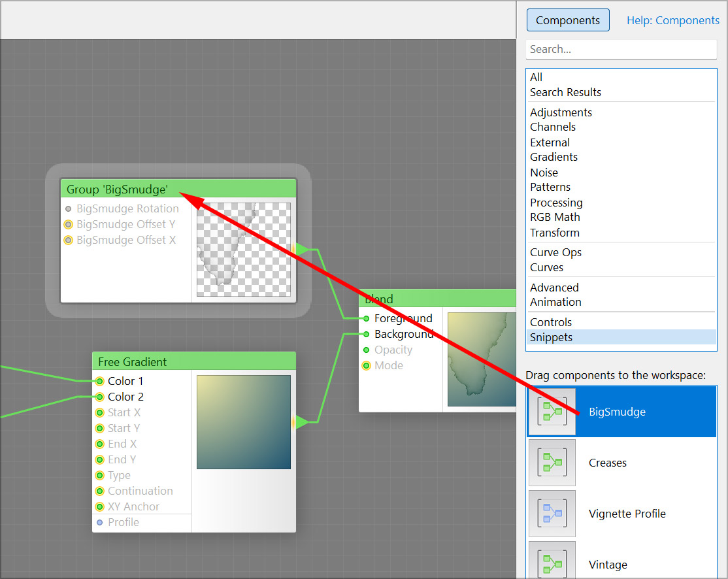Click the Components button

coord(567,20)
